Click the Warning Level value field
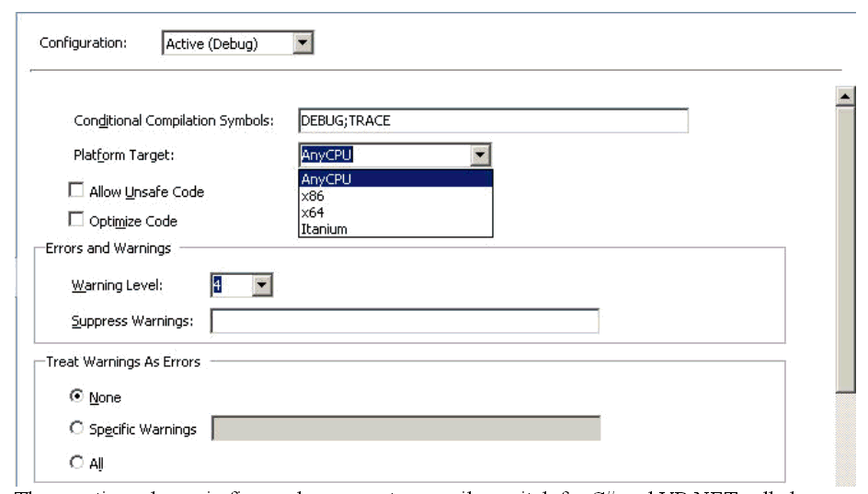This screenshot has height=494, width=868. pos(231,286)
